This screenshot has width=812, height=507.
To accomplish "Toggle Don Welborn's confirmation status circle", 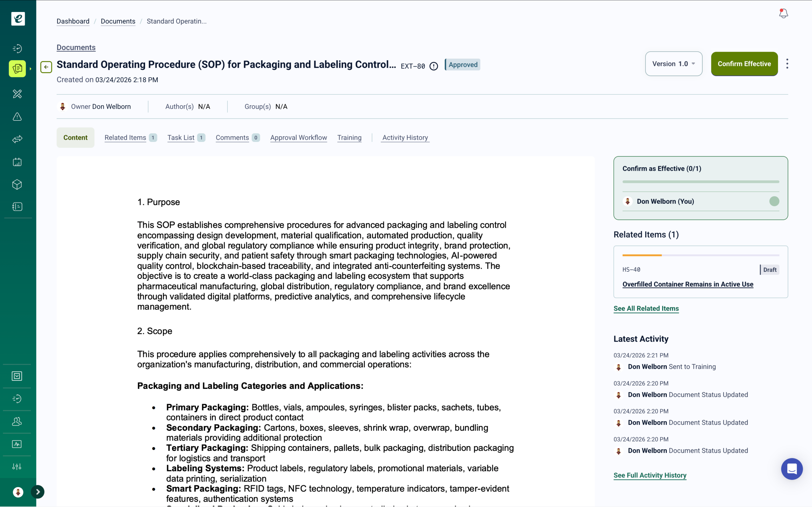I will click(x=774, y=201).
